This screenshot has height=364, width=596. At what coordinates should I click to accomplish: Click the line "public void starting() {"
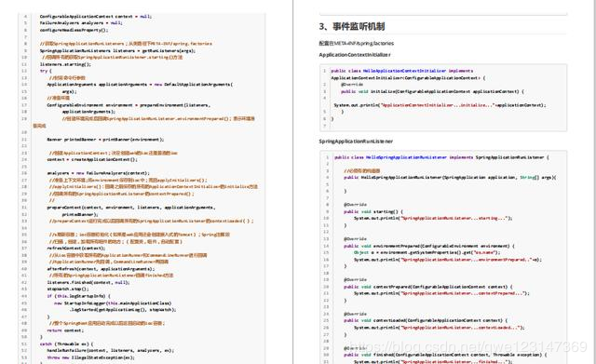(373, 211)
